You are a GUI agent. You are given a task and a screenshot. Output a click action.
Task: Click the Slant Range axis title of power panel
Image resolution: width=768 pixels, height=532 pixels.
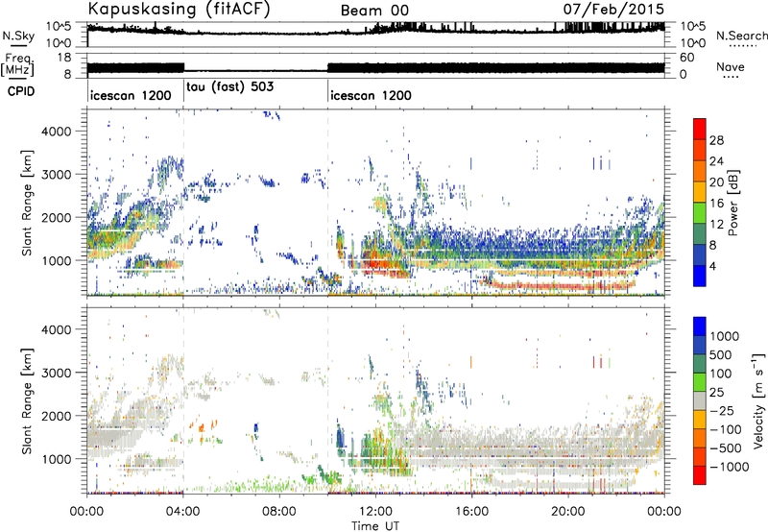(27, 203)
